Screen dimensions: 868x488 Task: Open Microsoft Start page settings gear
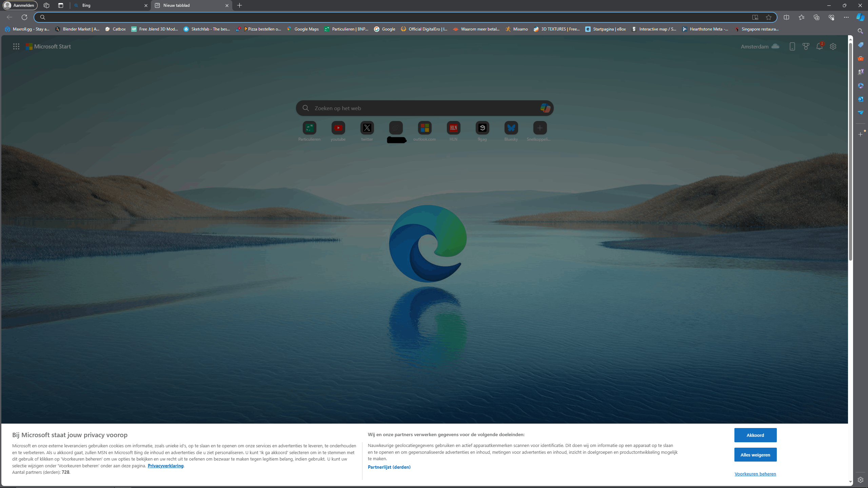tap(833, 46)
